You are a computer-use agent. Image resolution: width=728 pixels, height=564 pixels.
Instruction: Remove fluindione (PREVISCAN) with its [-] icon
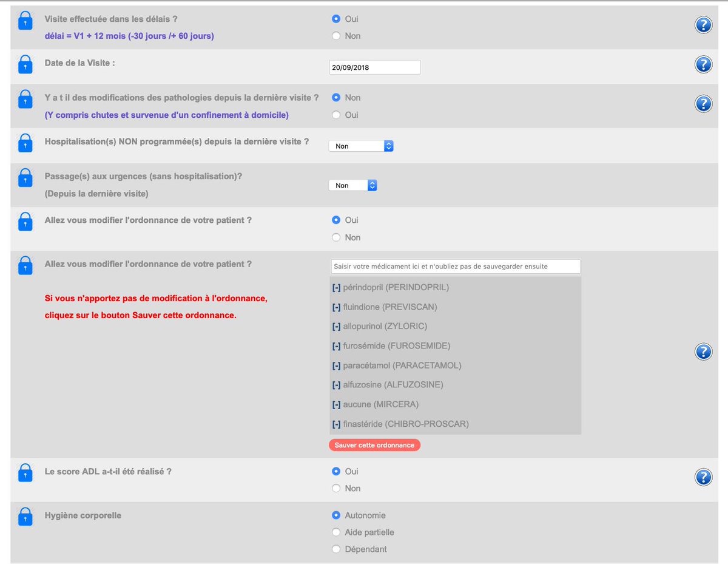pos(336,307)
